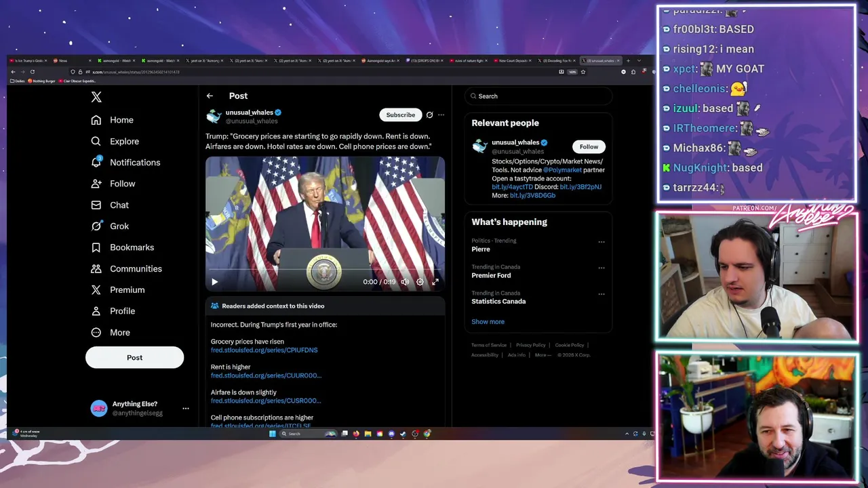Open Notifications in the sidebar
The height and width of the screenshot is (488, 868).
(x=125, y=163)
